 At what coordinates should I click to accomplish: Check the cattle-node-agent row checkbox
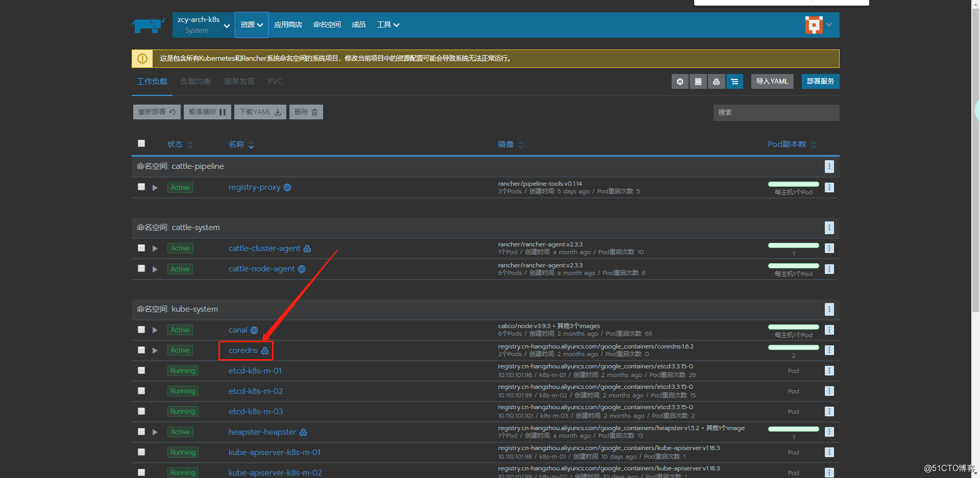[141, 268]
